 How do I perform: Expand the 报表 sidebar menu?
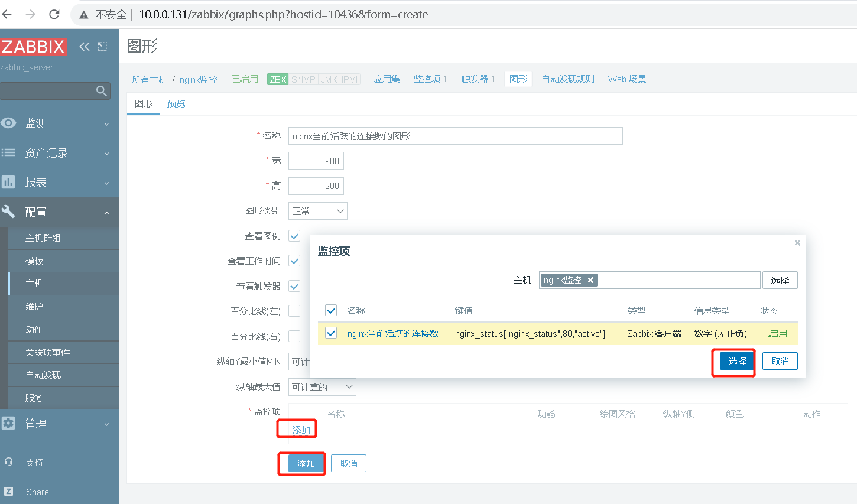coord(59,182)
